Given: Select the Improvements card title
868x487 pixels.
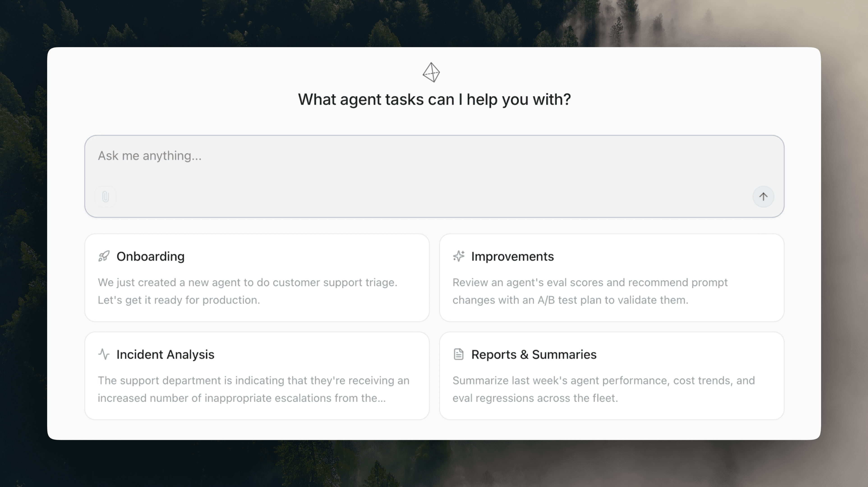Looking at the screenshot, I should tap(512, 257).
